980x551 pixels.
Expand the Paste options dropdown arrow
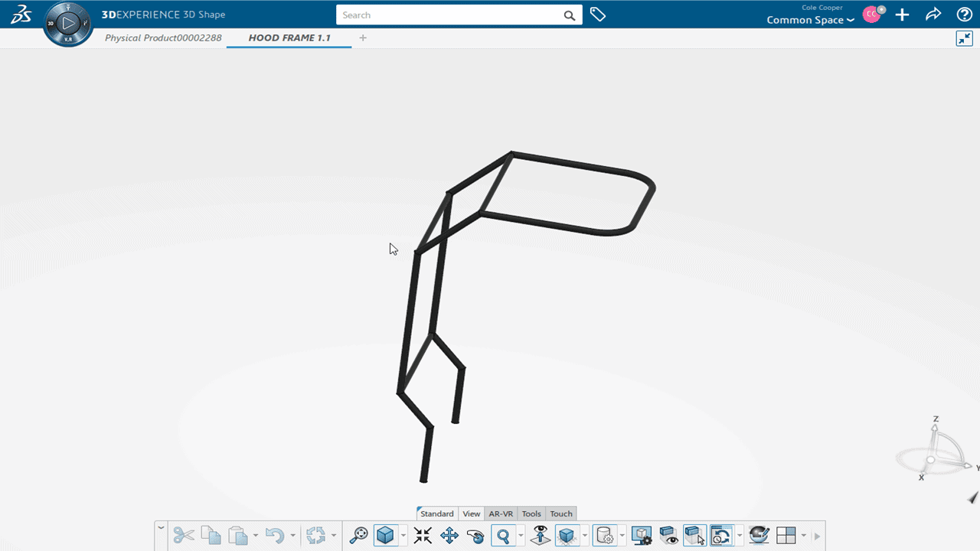click(x=255, y=536)
